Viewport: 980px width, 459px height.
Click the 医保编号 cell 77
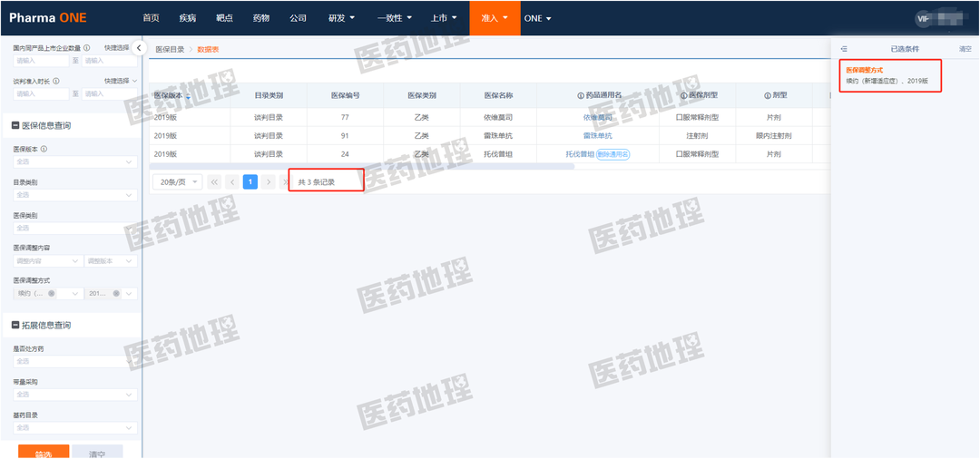[x=345, y=117]
